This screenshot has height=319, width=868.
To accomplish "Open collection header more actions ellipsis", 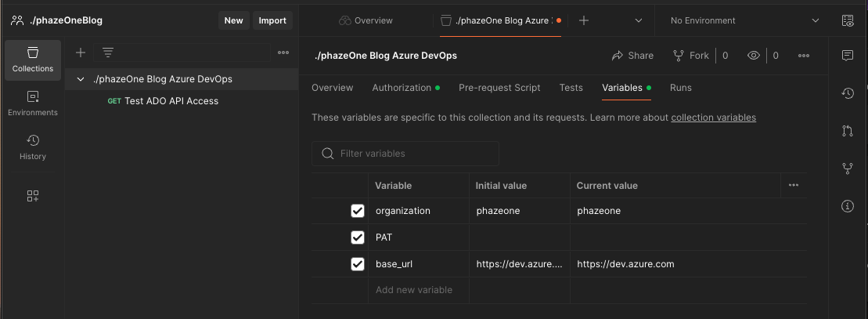I will [804, 56].
